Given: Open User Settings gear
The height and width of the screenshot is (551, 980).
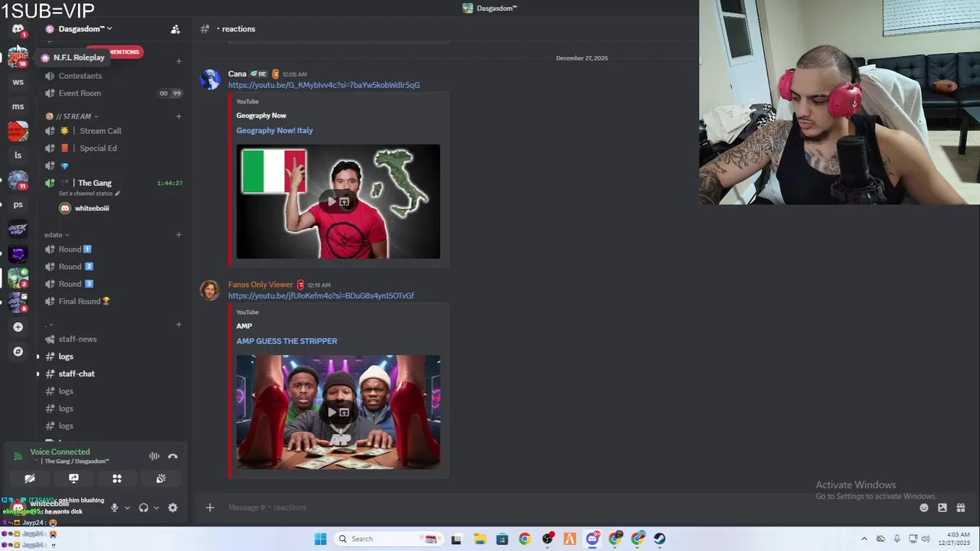Looking at the screenshot, I should [172, 507].
